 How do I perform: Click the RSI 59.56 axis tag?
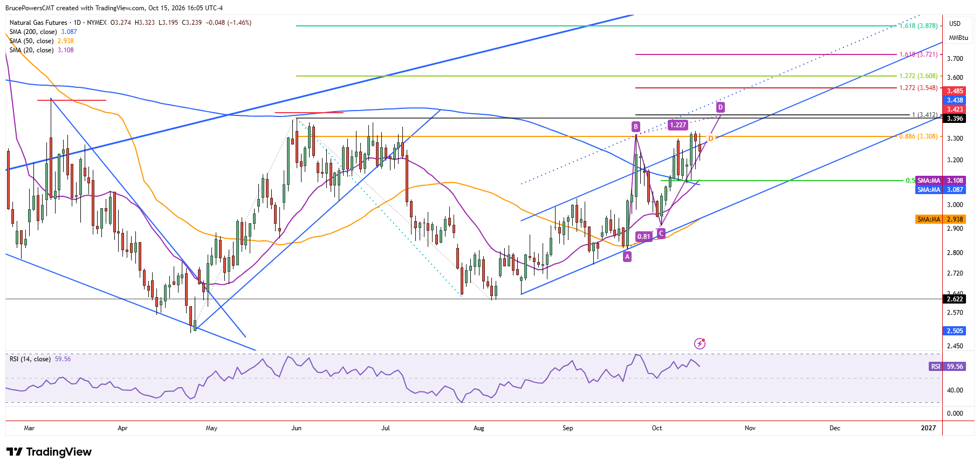coord(947,367)
